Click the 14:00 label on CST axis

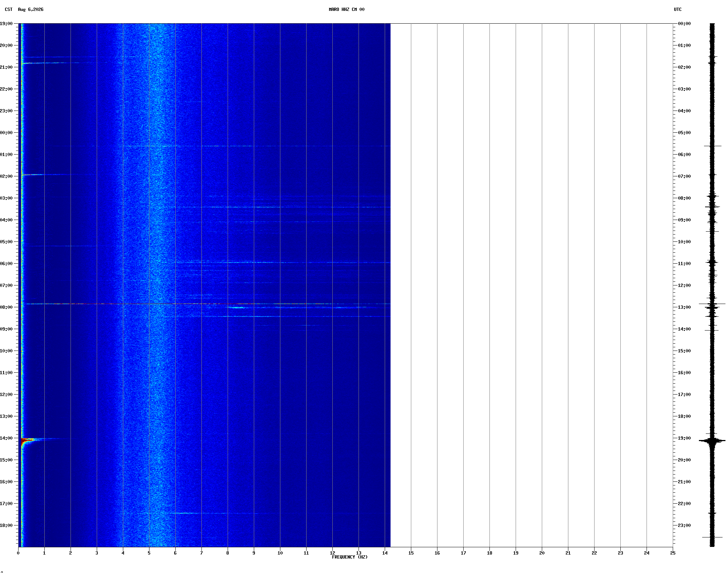pyautogui.click(x=6, y=438)
